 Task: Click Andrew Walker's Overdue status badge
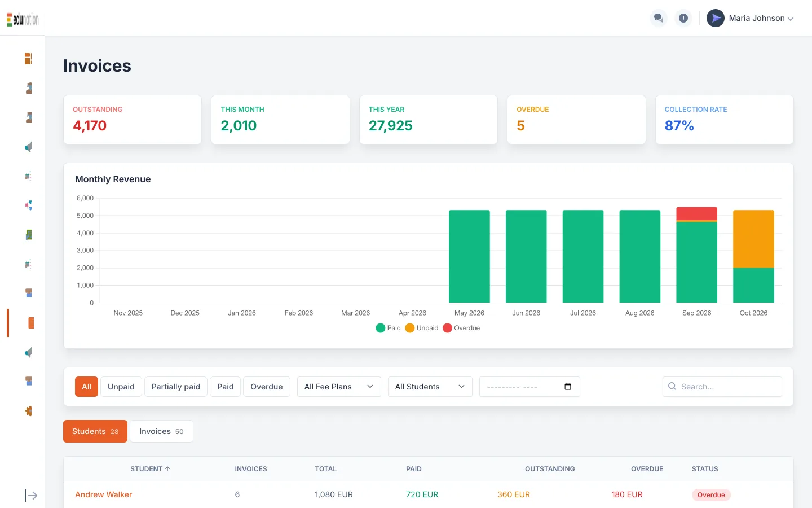pyautogui.click(x=711, y=495)
